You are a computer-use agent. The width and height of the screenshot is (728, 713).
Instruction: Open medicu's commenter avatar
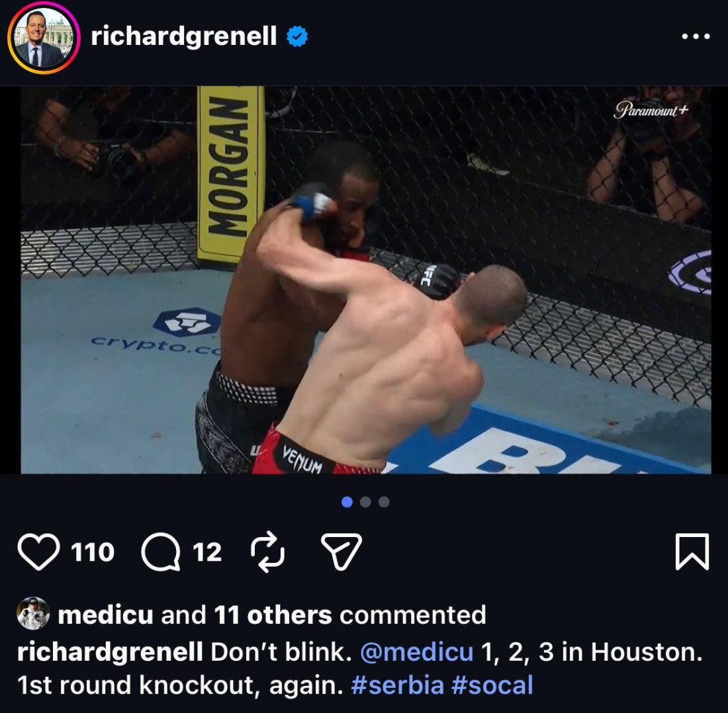click(33, 613)
